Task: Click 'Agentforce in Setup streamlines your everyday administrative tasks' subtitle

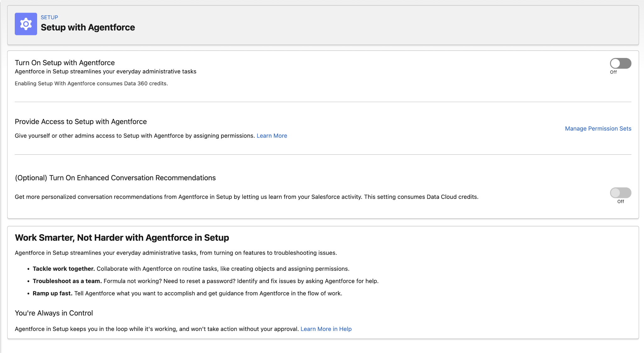Action: (106, 71)
